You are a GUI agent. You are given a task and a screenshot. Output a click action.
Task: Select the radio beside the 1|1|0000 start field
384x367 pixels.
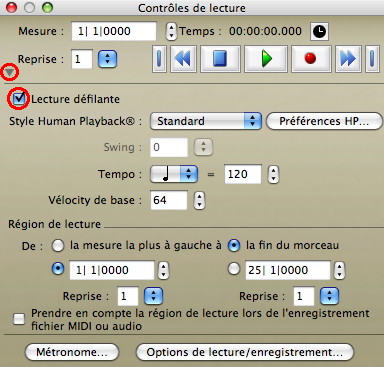58,269
